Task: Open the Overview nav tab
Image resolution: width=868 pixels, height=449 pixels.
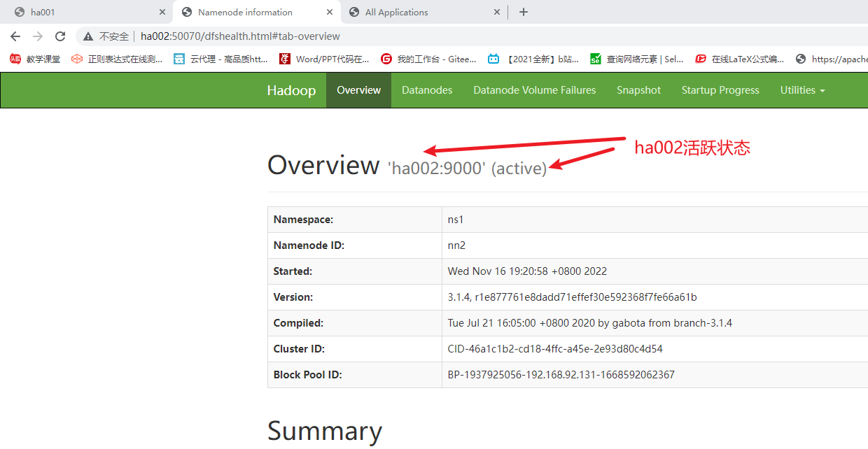Action: click(358, 90)
